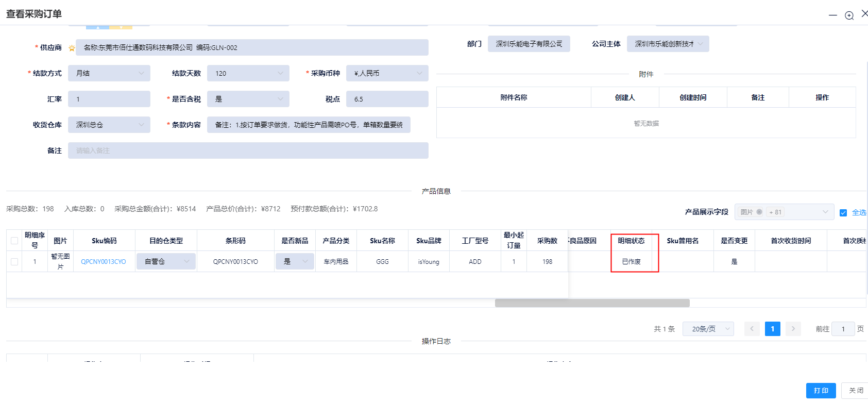This screenshot has height=402, width=868.
Task: Toggle the 全选 checkbox
Action: tap(843, 212)
